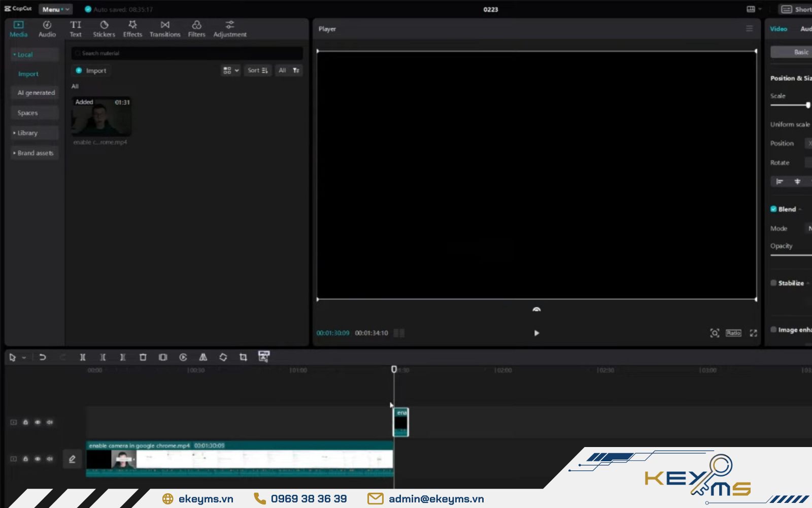Open the Filters panel
The width and height of the screenshot is (812, 508).
pos(196,28)
